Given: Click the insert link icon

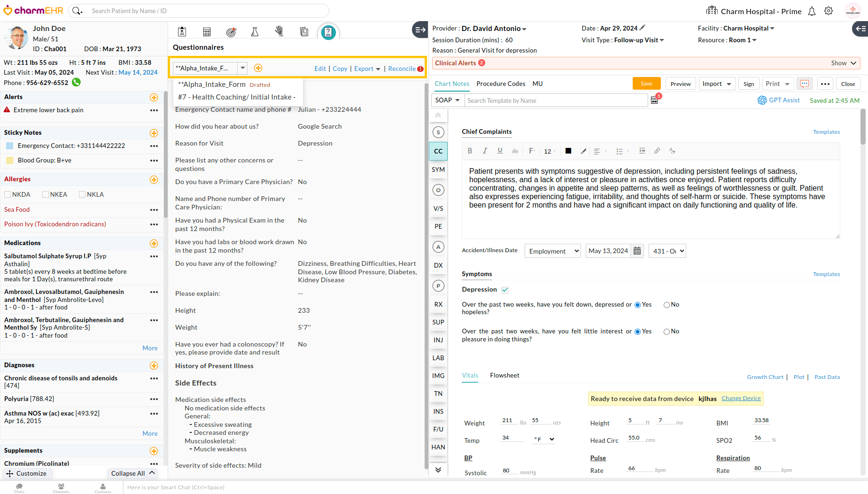Looking at the screenshot, I should pyautogui.click(x=657, y=151).
